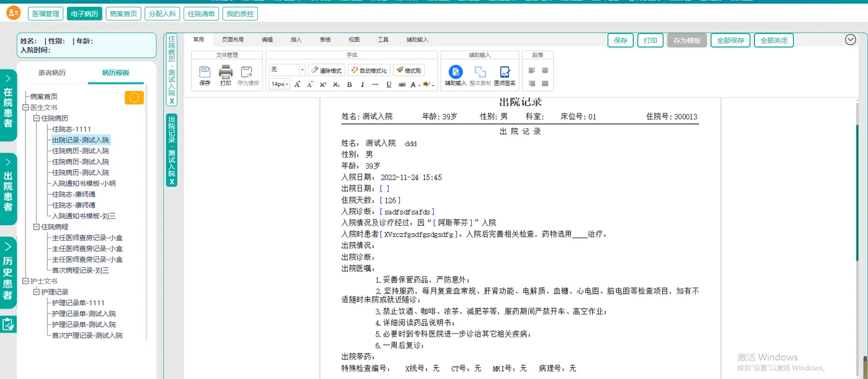This screenshot has height=379, width=868.
Task: Toggle underline formatting
Action: (389, 84)
